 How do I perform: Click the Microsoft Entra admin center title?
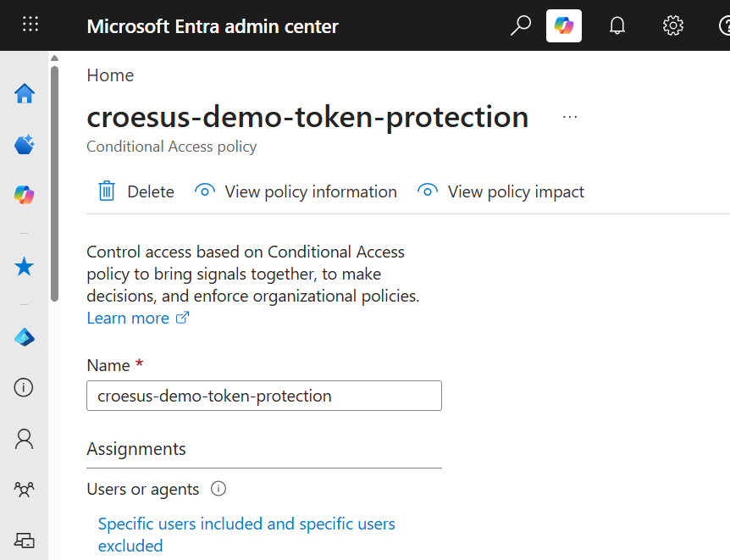coord(213,26)
